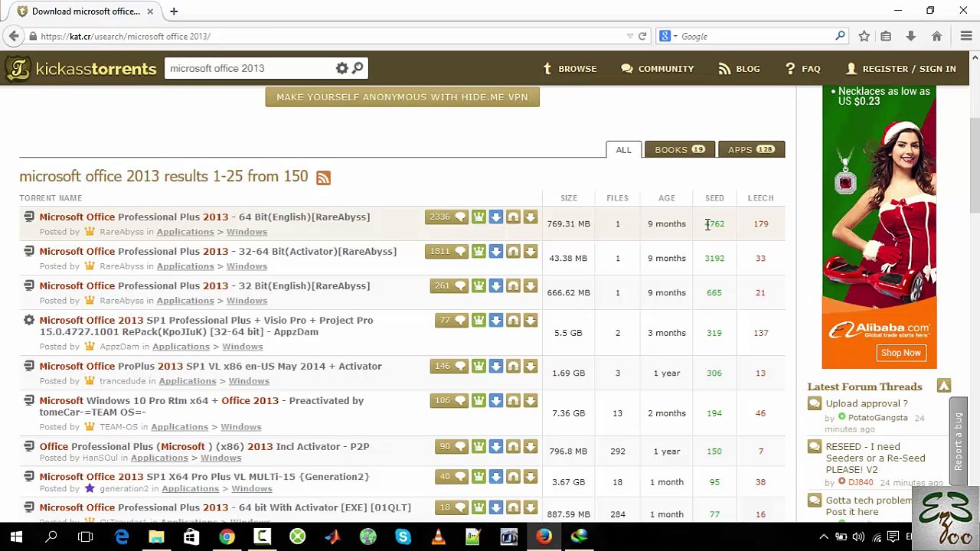The image size is (980, 551).
Task: Switch to the BOOKS results tab
Action: pos(680,150)
